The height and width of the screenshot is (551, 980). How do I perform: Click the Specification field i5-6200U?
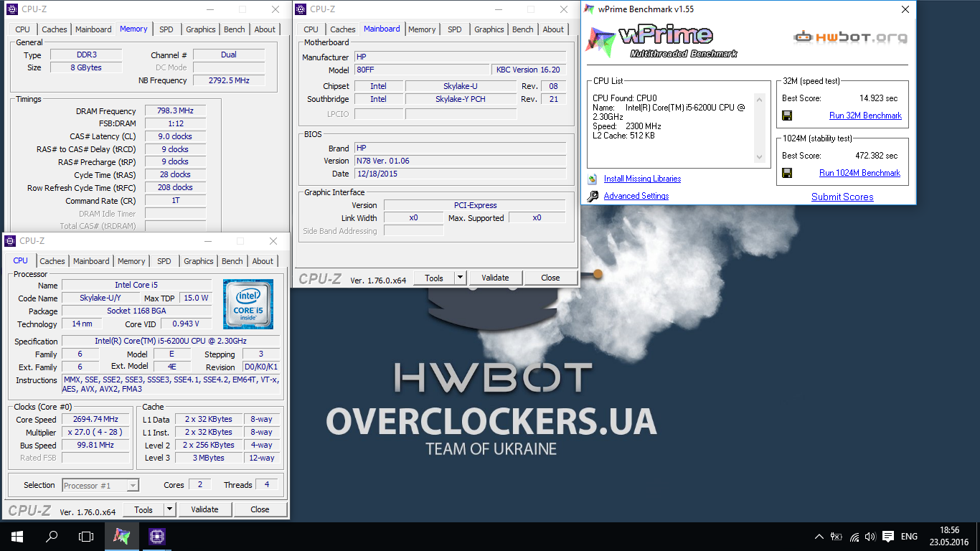[x=171, y=342]
